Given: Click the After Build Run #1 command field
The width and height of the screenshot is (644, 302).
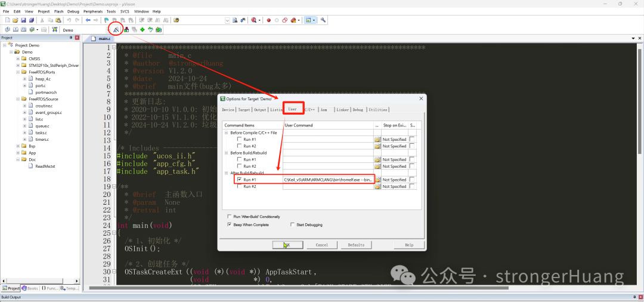Looking at the screenshot, I should (x=328, y=180).
